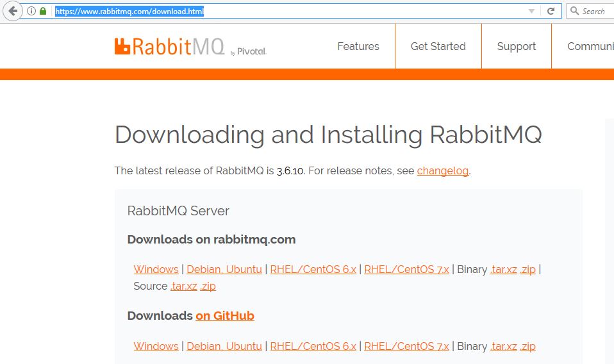This screenshot has width=614, height=364.
Task: Download Binary .zip from rabbitmq.com
Action: pos(528,269)
